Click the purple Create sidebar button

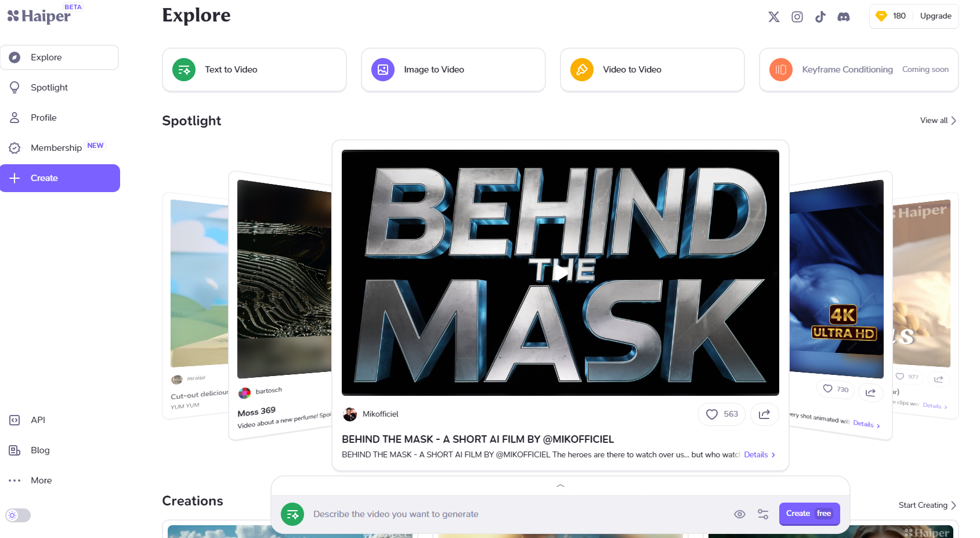click(x=60, y=178)
